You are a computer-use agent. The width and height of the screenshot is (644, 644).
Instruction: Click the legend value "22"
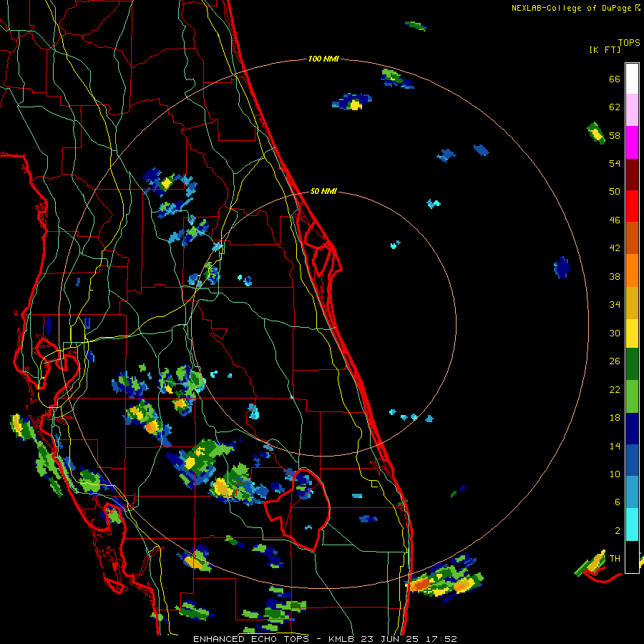[x=615, y=390]
